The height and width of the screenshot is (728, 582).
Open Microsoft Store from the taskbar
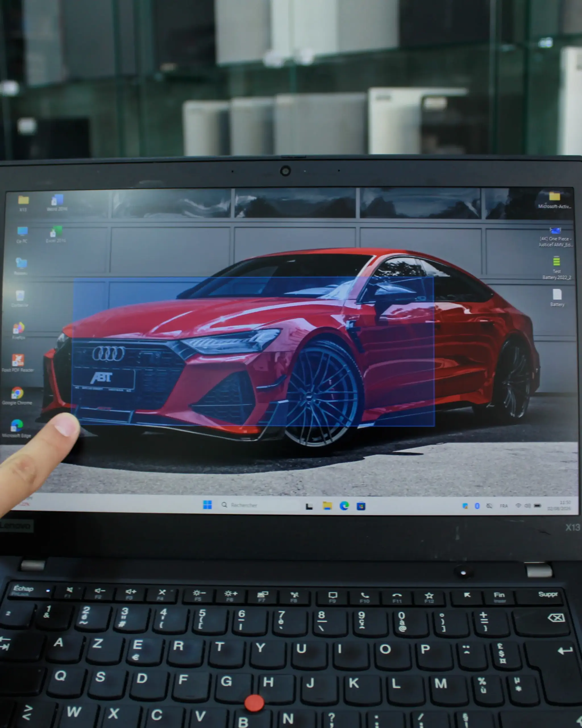click(x=361, y=506)
